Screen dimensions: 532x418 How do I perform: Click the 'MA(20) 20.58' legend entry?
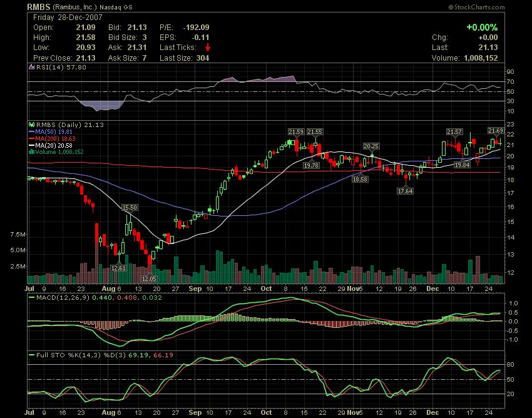[x=54, y=145]
